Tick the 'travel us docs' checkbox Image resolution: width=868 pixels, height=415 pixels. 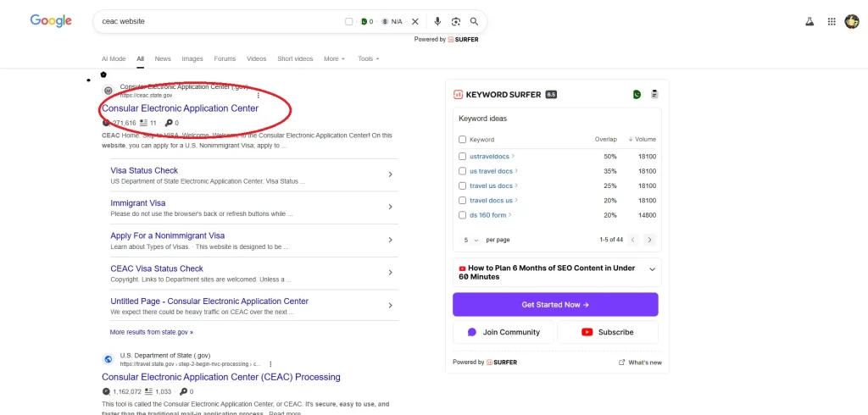[462, 186]
